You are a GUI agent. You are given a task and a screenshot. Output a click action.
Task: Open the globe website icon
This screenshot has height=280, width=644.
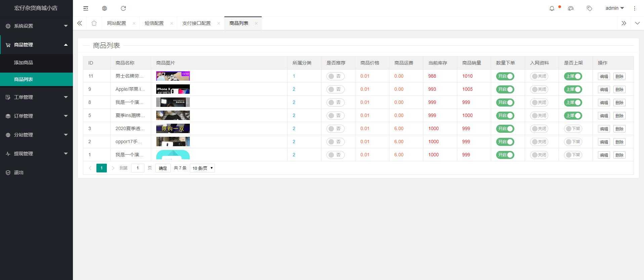tap(104, 8)
